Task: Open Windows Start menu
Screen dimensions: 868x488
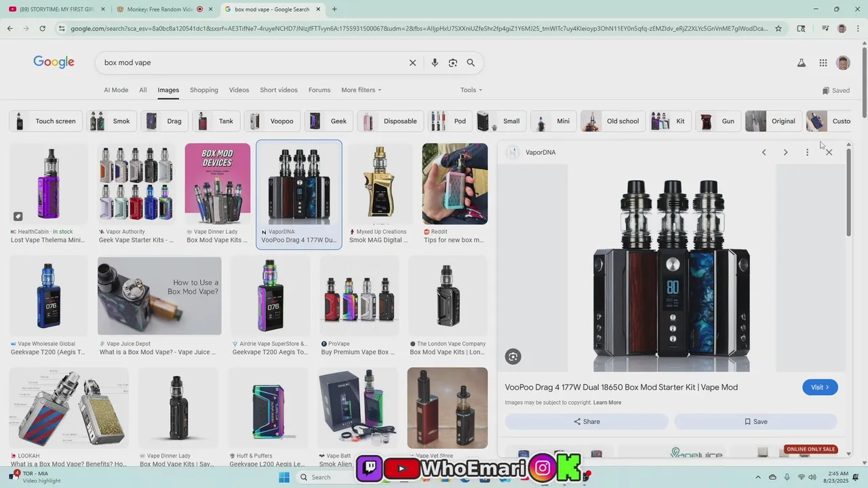Action: 284,477
